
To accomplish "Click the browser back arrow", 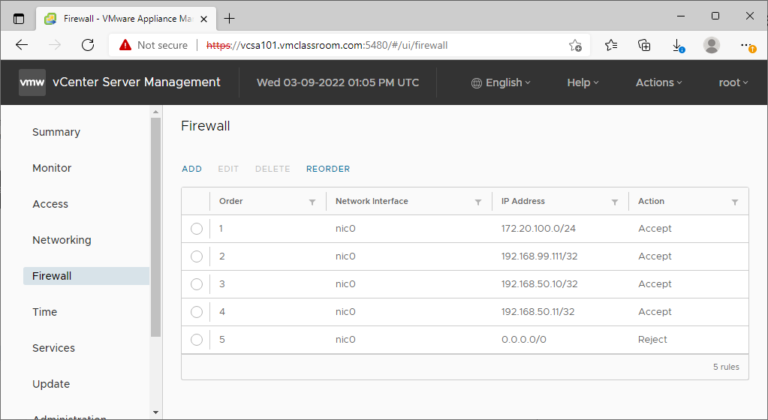I will (22, 45).
